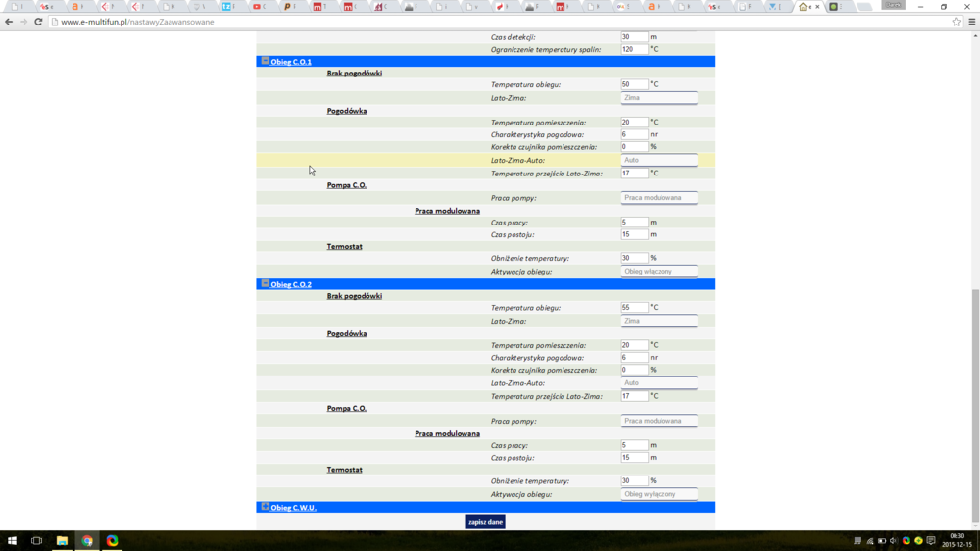The image size is (980, 551).
Task: Click the zapisz dane button
Action: pos(485,522)
